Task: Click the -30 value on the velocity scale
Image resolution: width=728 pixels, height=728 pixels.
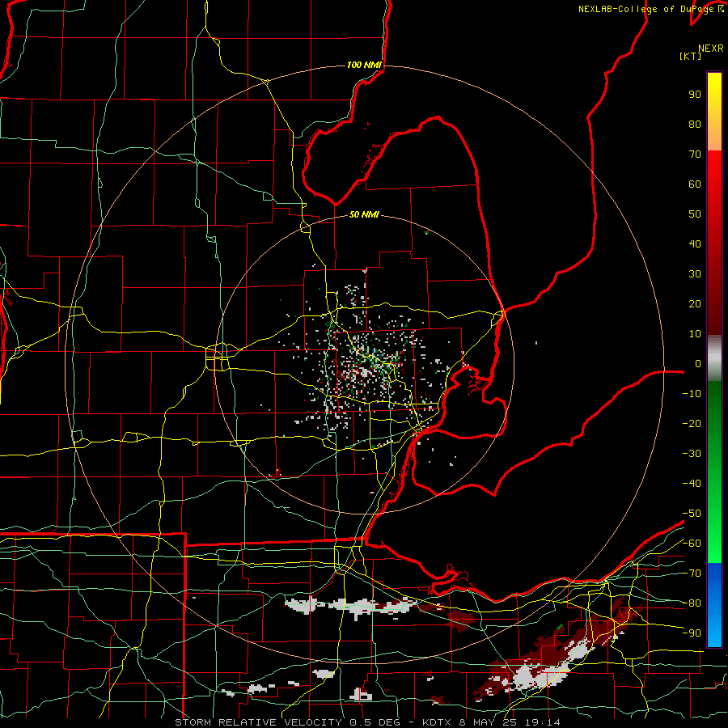Action: pyautogui.click(x=692, y=454)
